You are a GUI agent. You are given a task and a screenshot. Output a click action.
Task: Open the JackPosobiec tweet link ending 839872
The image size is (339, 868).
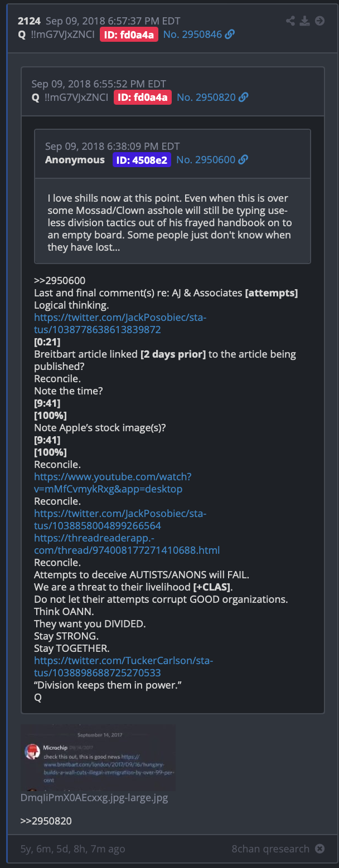(120, 323)
